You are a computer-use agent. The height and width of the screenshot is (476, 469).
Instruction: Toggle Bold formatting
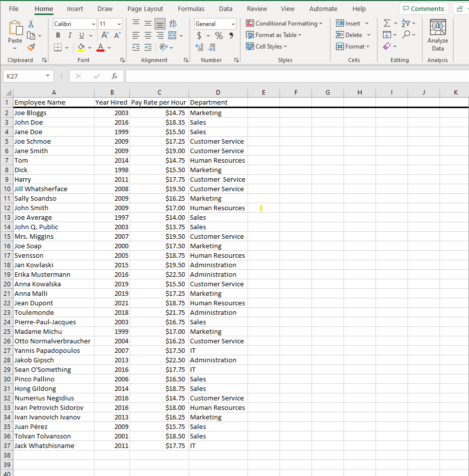pos(58,36)
